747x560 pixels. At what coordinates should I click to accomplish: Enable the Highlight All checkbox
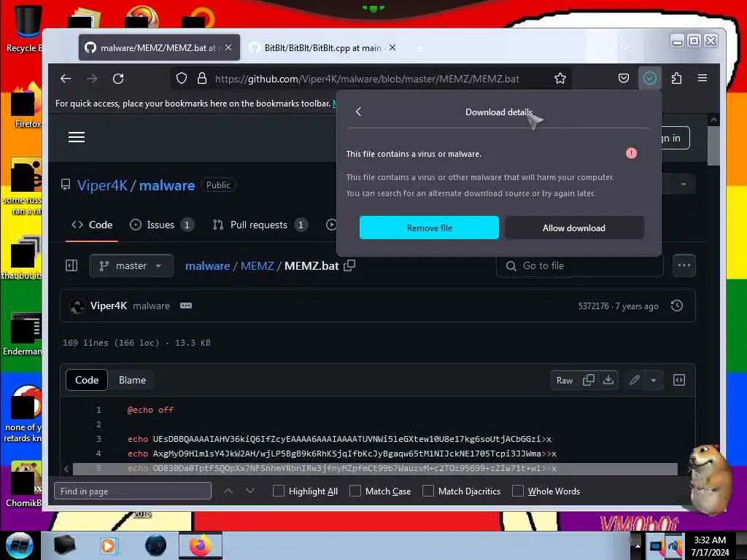[x=278, y=491]
